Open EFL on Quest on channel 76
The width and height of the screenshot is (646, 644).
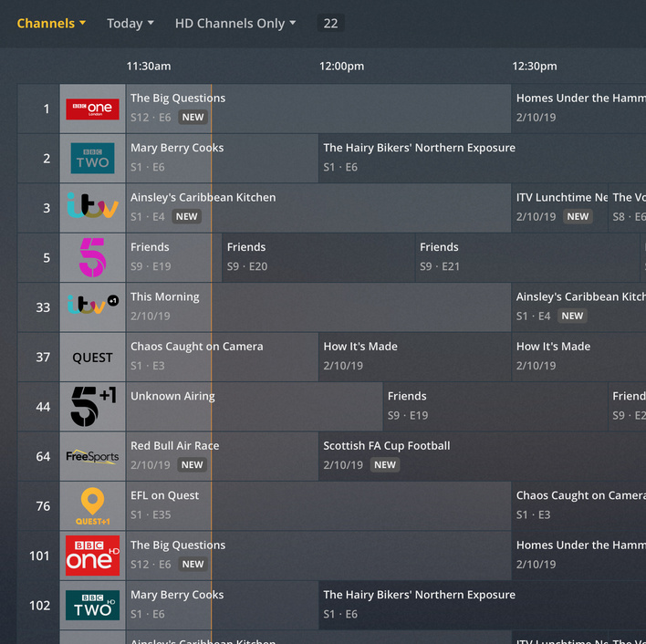click(318, 506)
